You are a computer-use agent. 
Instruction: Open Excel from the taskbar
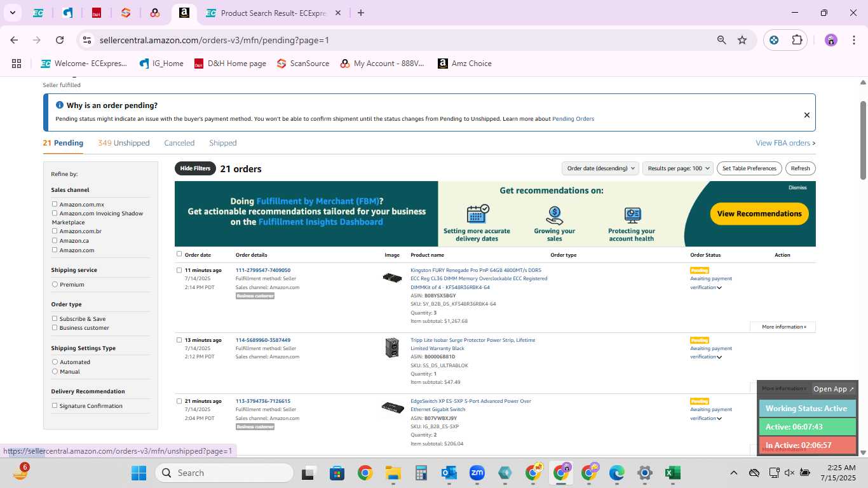tap(672, 473)
